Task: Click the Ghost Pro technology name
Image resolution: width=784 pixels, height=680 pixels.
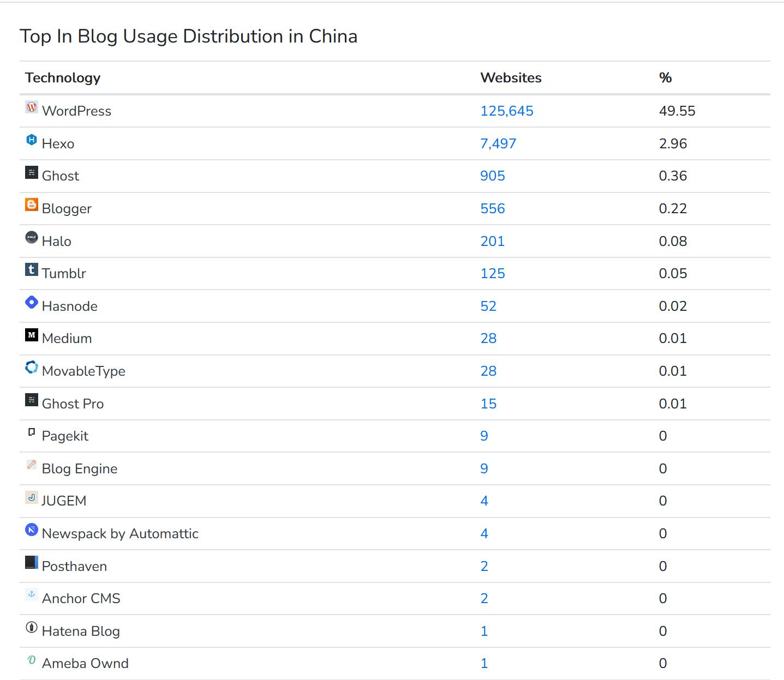Action: coord(73,404)
